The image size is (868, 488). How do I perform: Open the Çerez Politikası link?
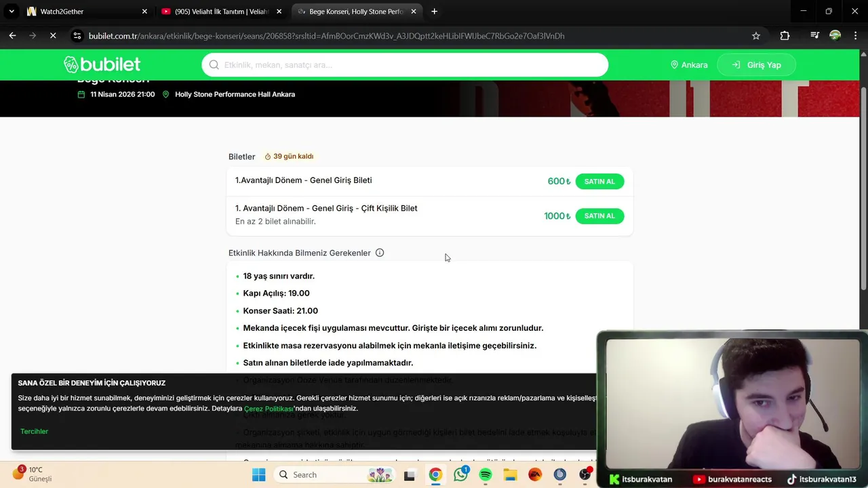click(269, 409)
